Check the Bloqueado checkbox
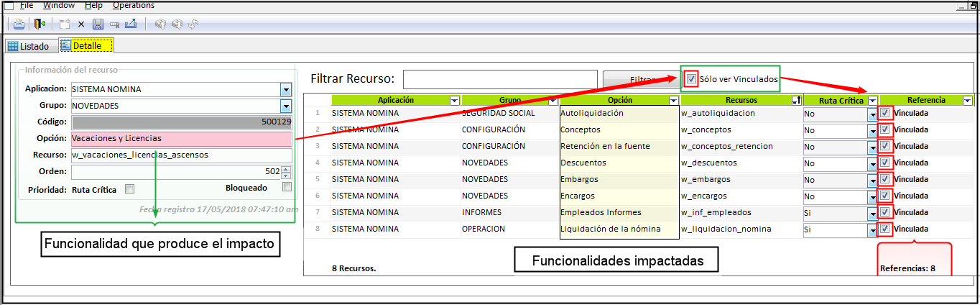The width and height of the screenshot is (980, 305). [x=287, y=187]
